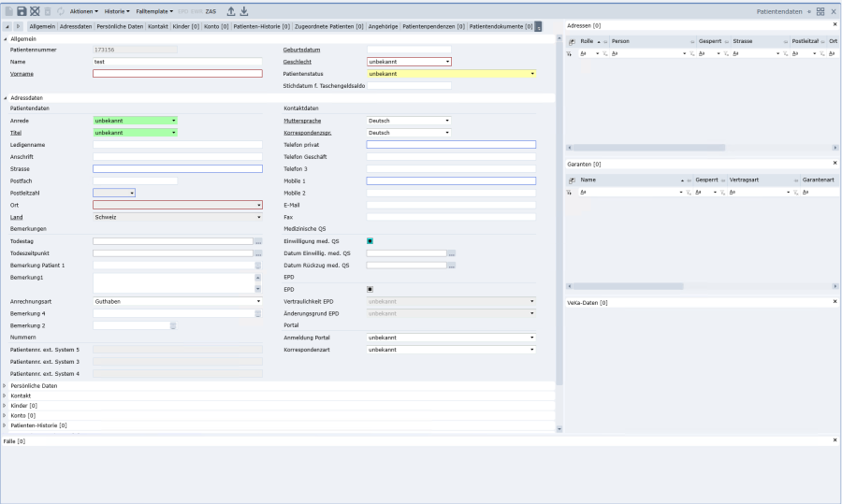Click the Save (floppy disk) toolbar icon

[x=22, y=10]
